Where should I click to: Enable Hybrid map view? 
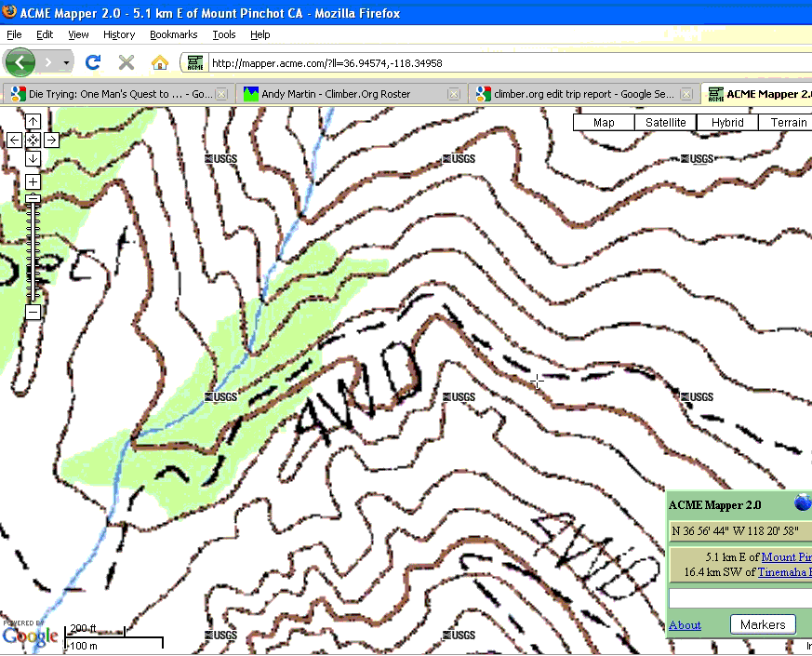click(726, 122)
